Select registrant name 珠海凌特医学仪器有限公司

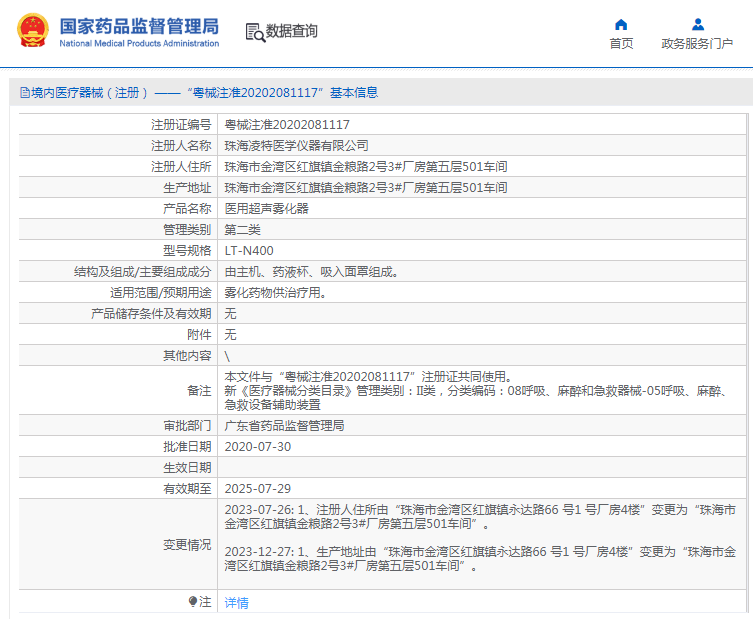tap(296, 146)
